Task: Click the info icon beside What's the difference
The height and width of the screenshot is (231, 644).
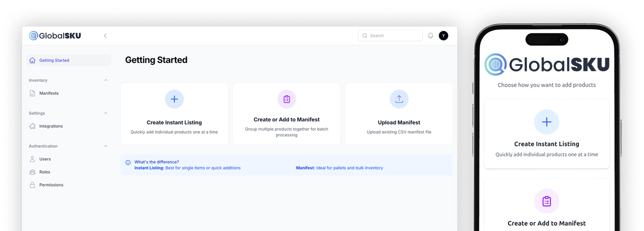Action: (x=128, y=163)
